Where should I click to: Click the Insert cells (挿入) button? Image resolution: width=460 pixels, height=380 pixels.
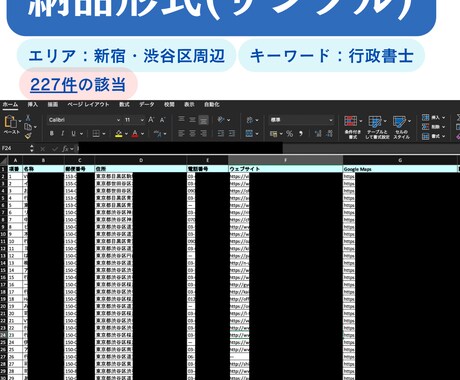point(433,117)
